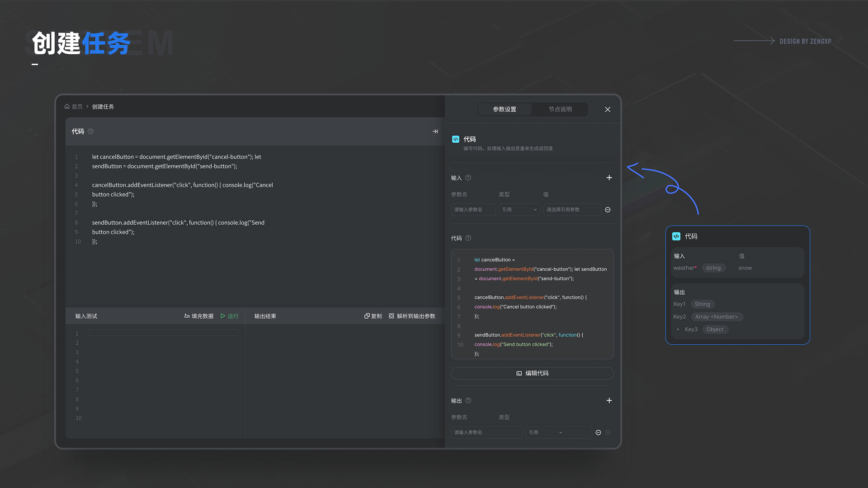
Task: Click the description text 编写代码，处理输入输出变量
Action: tap(508, 148)
